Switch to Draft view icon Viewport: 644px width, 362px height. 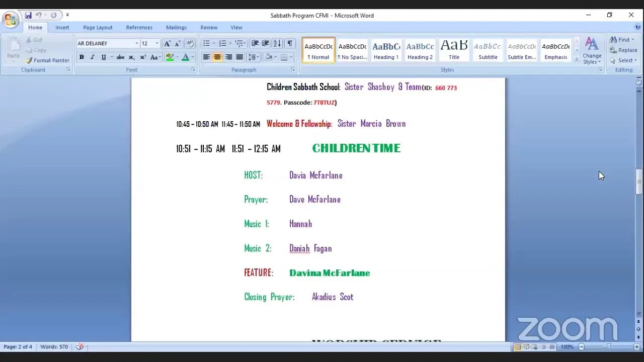click(x=552, y=347)
